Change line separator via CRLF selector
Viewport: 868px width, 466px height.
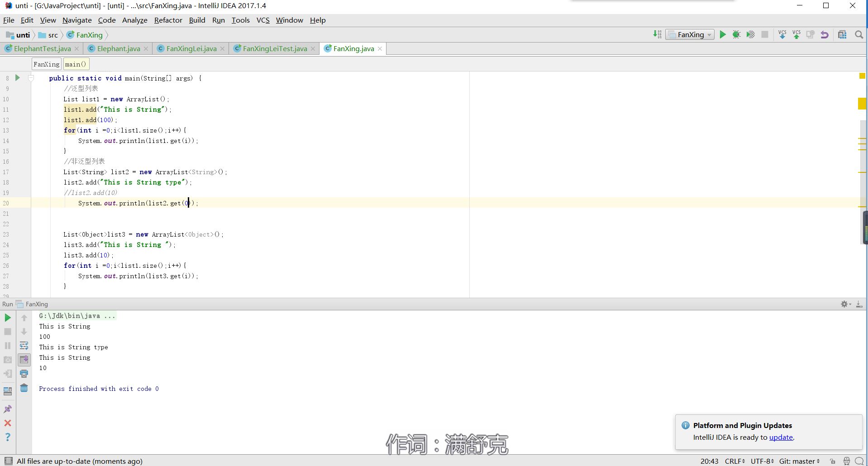[x=734, y=461]
